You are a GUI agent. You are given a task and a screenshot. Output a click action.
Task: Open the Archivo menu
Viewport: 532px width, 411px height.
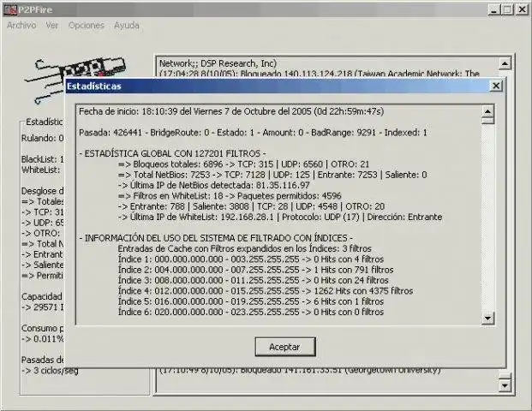click(21, 26)
